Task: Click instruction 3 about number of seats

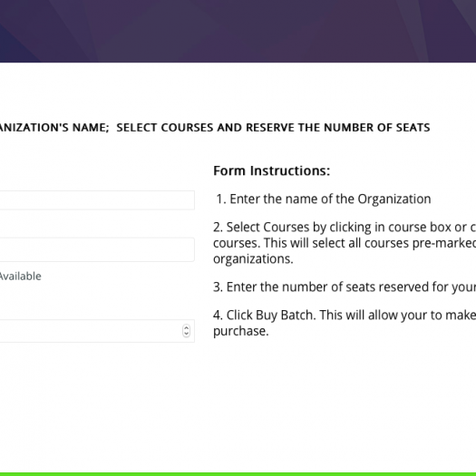Action: 345,287
